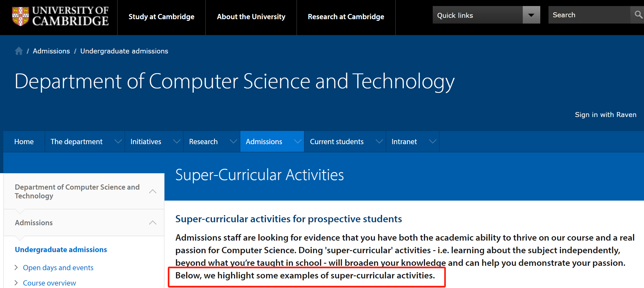This screenshot has height=288, width=644.
Task: Expand the Initiatives menu chevron
Action: coord(177,142)
